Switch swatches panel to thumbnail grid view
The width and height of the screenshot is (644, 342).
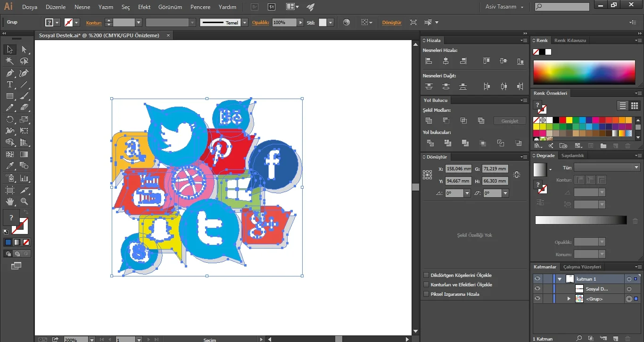(x=634, y=106)
